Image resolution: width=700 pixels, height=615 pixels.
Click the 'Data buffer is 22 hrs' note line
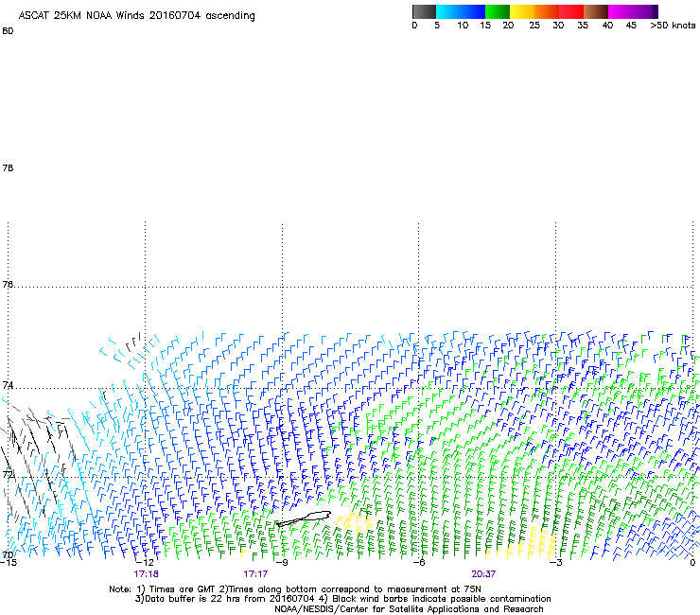342,599
